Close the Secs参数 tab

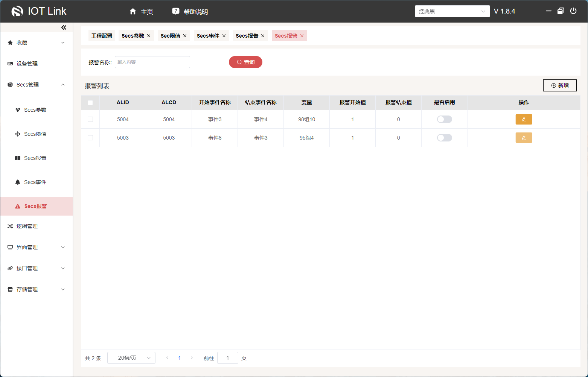click(x=149, y=36)
